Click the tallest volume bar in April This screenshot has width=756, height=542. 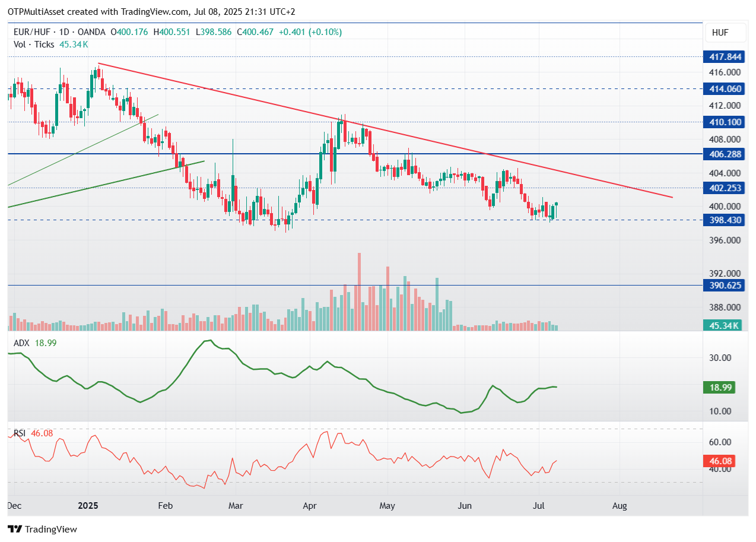click(359, 291)
